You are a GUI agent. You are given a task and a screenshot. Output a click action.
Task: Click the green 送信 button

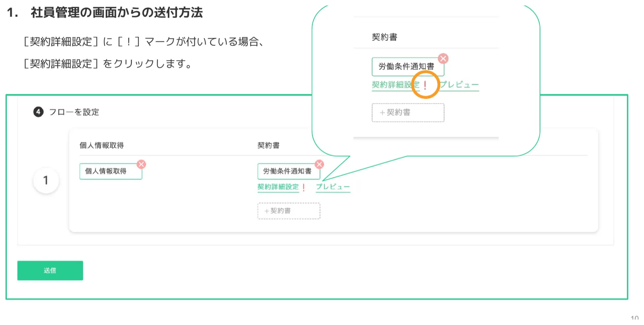click(50, 270)
